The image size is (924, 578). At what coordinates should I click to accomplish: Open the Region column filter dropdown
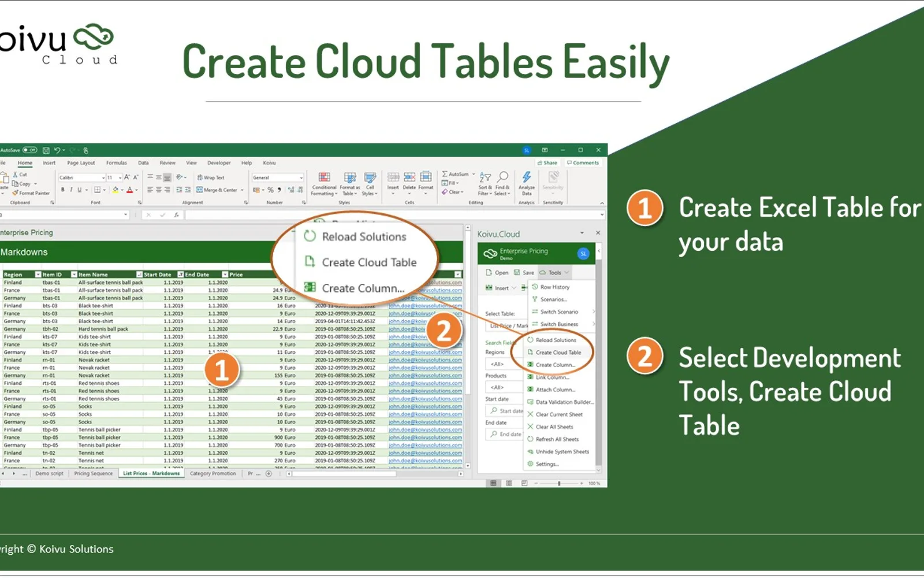tap(38, 275)
